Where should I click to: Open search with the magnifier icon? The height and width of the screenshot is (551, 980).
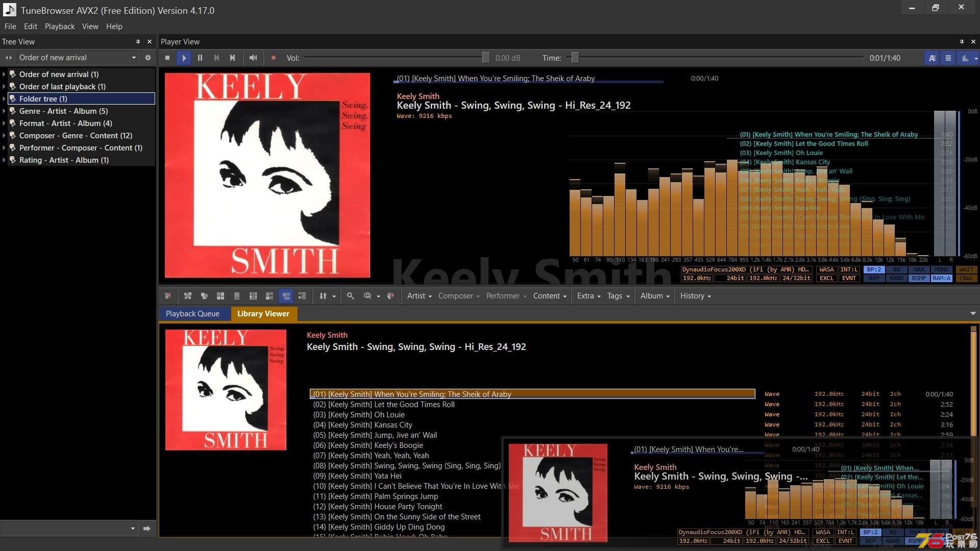[351, 296]
